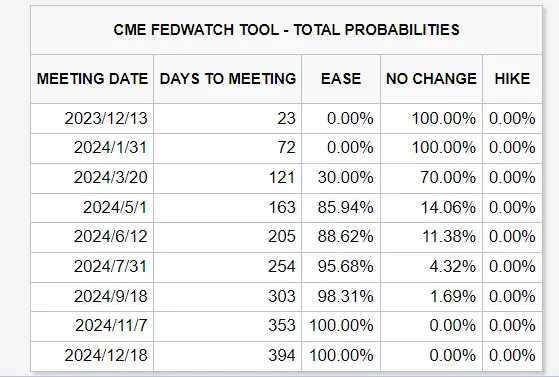Click the 303 days to meeting cell
This screenshot has height=377, width=559.
tap(228, 297)
